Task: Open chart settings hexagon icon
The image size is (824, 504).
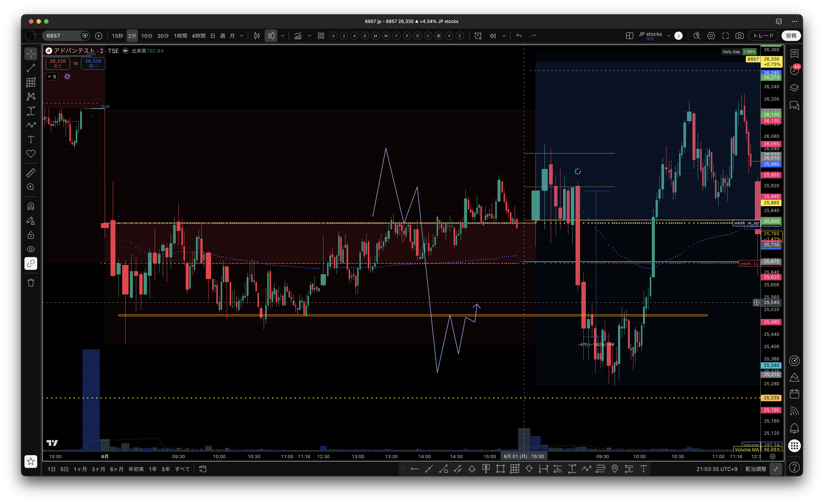Action: [711, 36]
